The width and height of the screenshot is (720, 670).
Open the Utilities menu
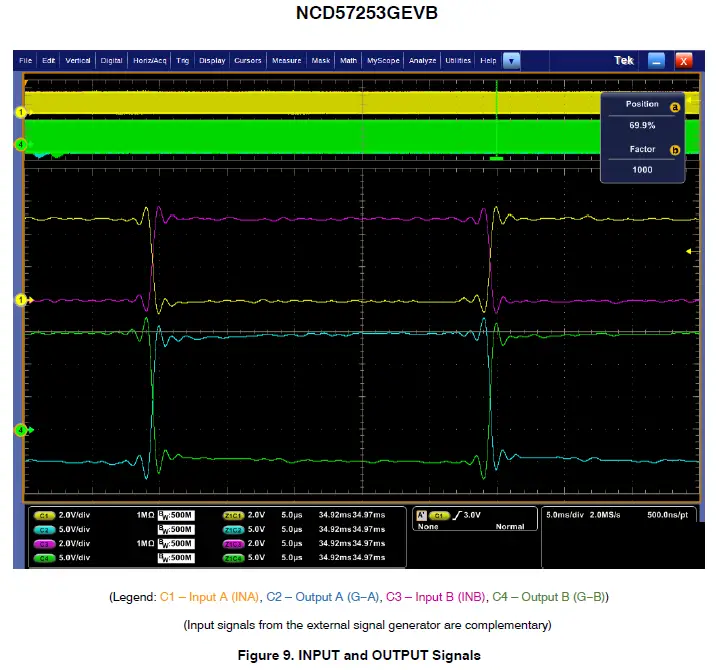[x=458, y=61]
